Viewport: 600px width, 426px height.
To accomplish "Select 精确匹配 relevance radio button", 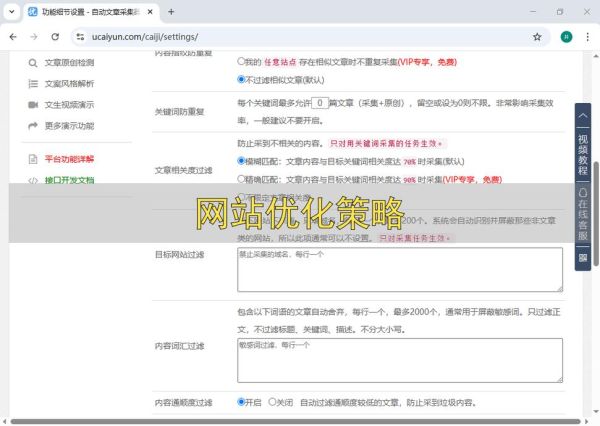I will click(x=241, y=179).
